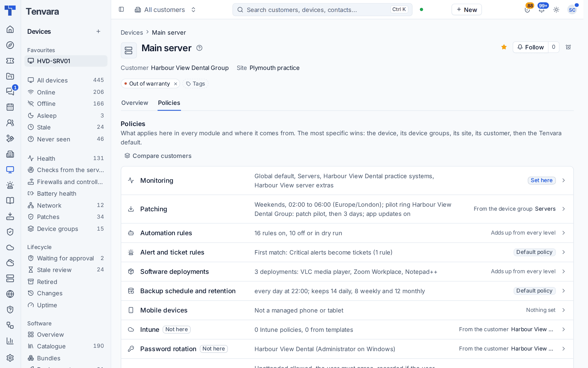
Task: Expand the Intune policy row chevron
Action: point(563,329)
